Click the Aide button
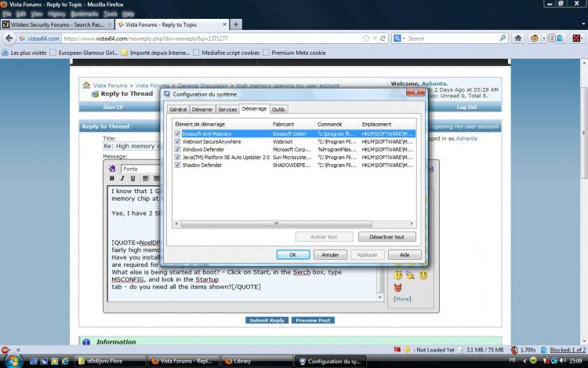The width and height of the screenshot is (588, 368). 405,255
